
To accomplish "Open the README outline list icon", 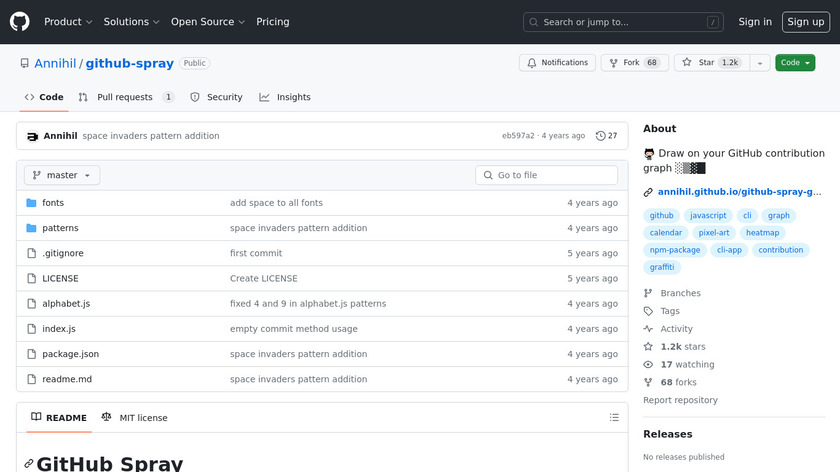I will pos(614,417).
